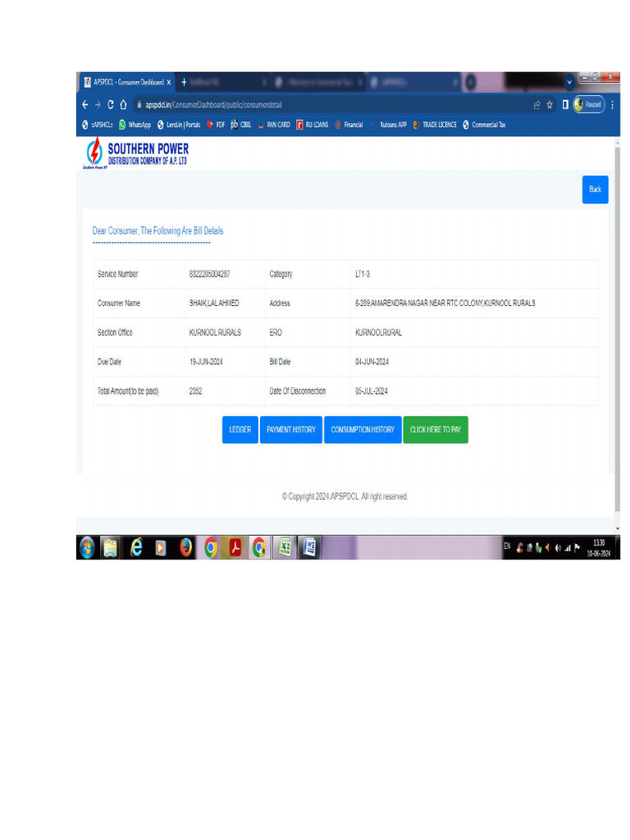Open Excel from the taskbar
Image resolution: width=630 pixels, height=840 pixels.
(285, 548)
